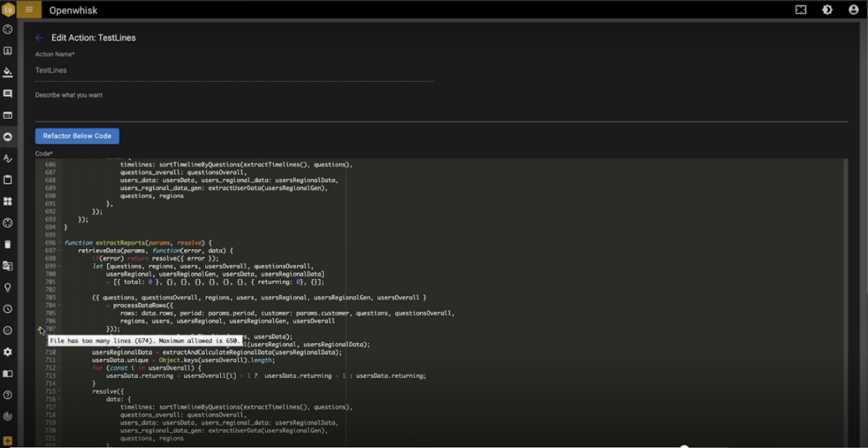This screenshot has width=868, height=448.
Task: Click 'questions_overall' on line 687
Action: [150, 173]
